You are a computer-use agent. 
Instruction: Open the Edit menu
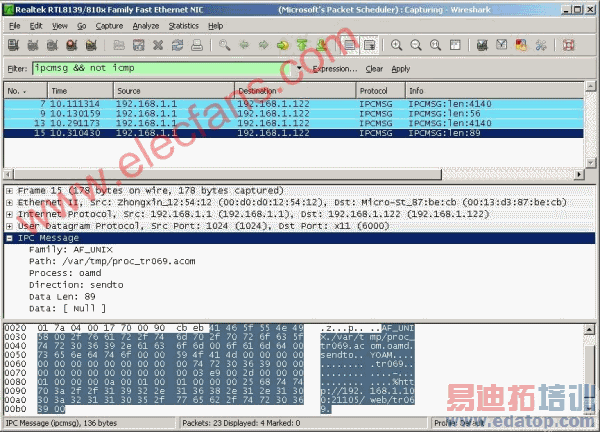pyautogui.click(x=36, y=26)
